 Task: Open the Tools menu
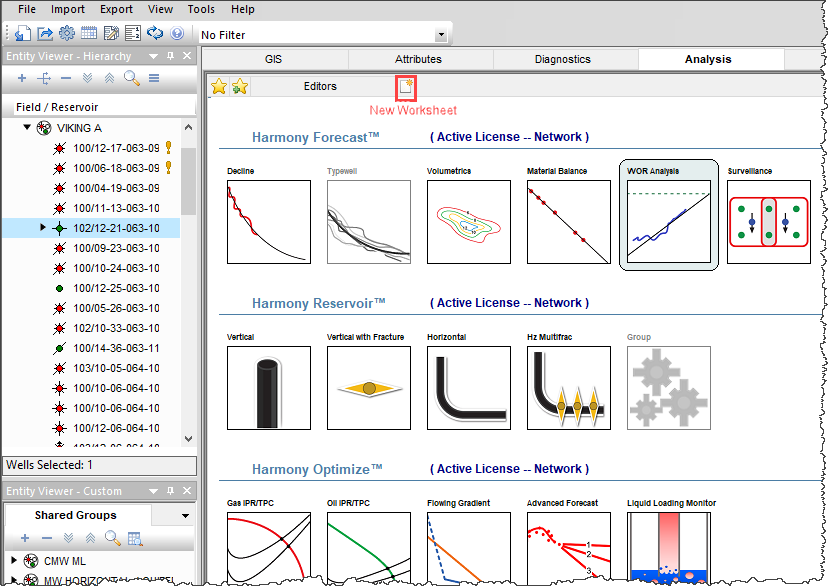[x=201, y=9]
